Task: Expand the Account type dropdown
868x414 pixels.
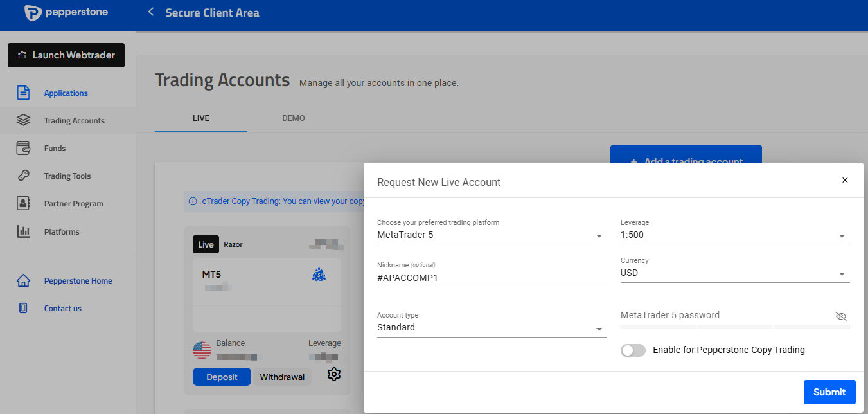Action: click(x=491, y=328)
